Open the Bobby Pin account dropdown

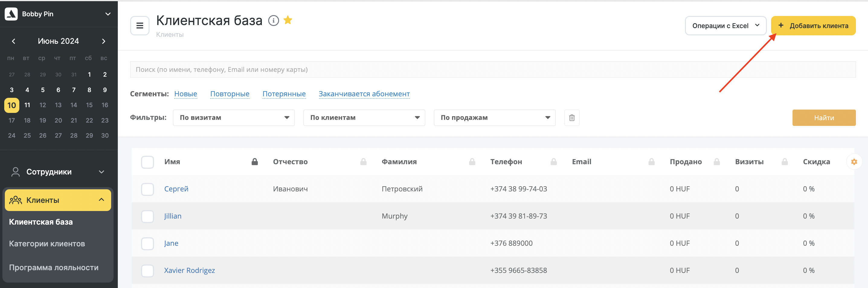pos(108,14)
